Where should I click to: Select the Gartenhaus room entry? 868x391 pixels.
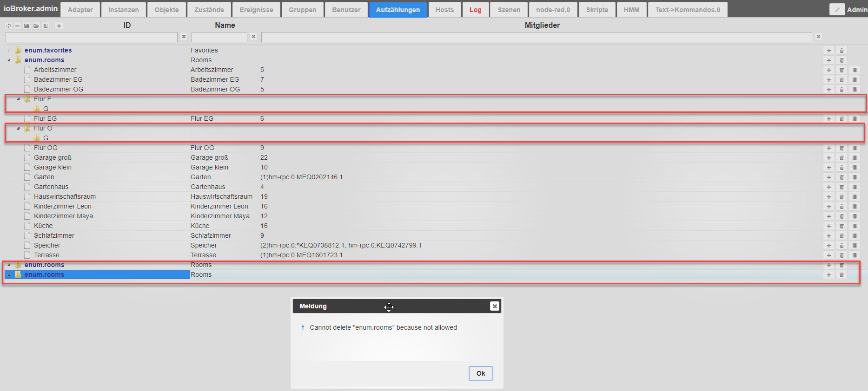coord(51,187)
